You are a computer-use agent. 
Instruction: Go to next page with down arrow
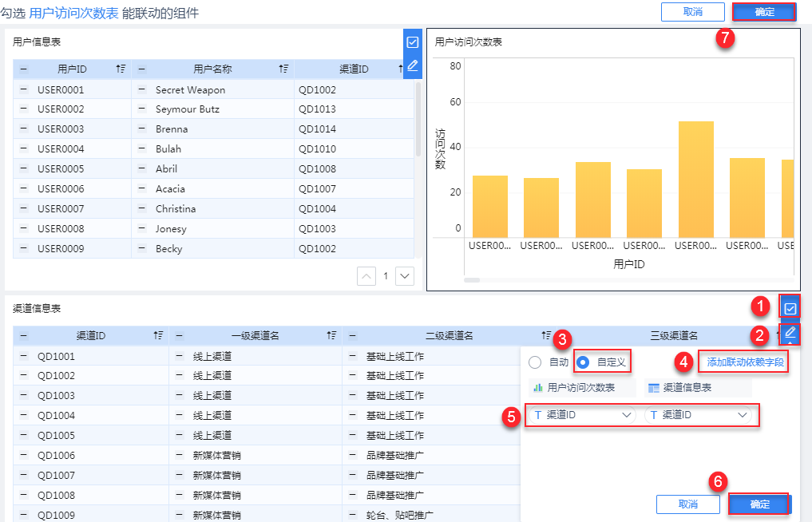405,276
